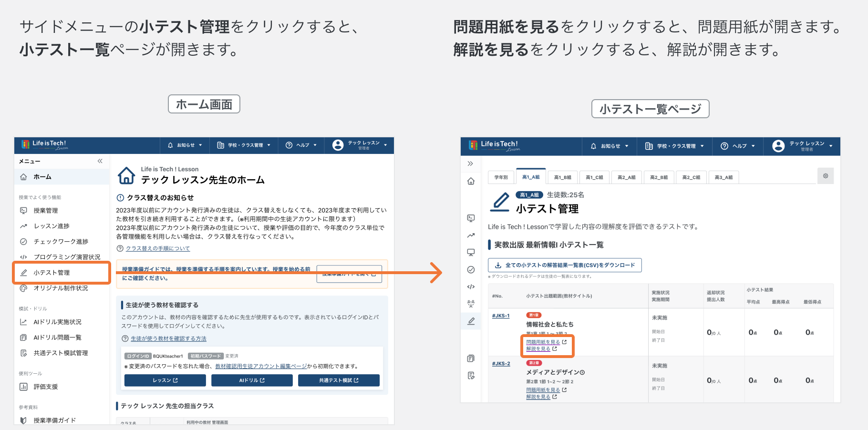
Task: Open the #JKS-1 quiz link
Action: pyautogui.click(x=501, y=316)
